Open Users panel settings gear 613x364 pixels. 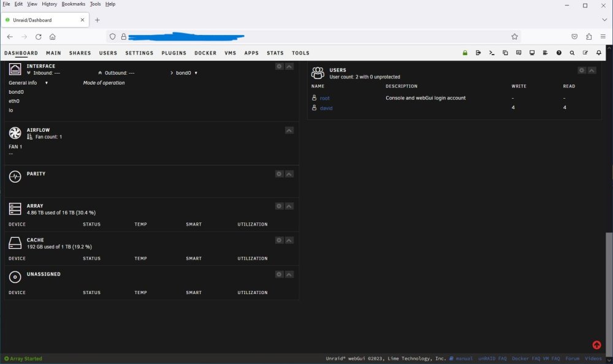(x=582, y=70)
